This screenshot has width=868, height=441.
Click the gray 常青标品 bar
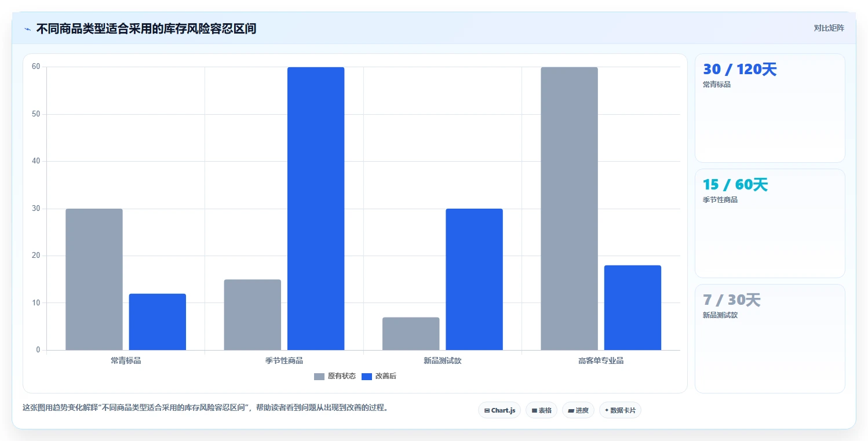coord(94,279)
